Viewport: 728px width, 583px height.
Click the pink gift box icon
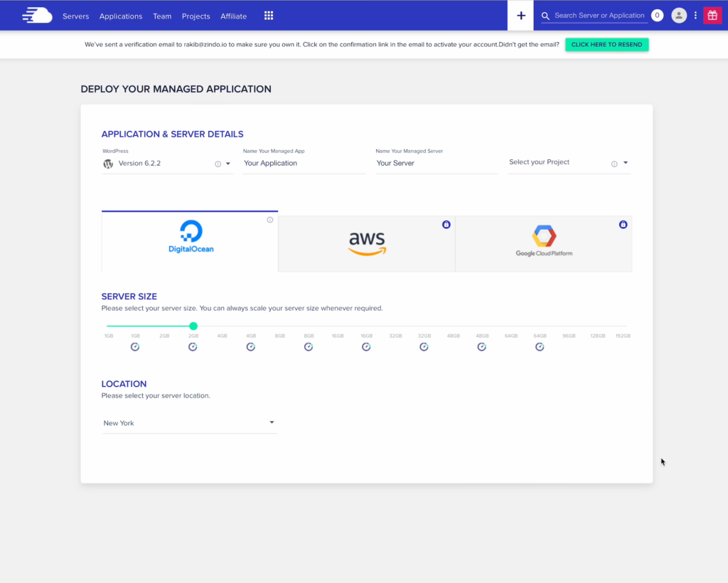click(x=712, y=16)
